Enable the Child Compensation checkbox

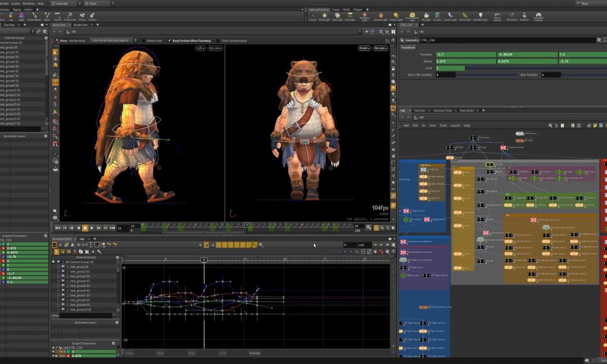[x=218, y=41]
